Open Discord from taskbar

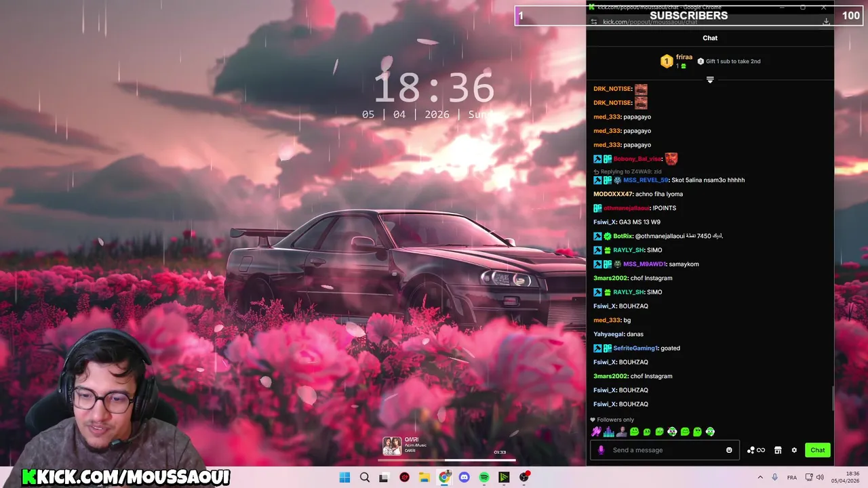[465, 477]
